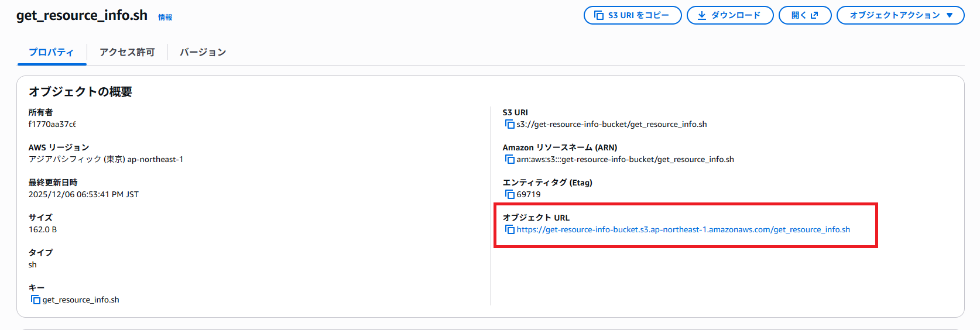Viewport: 980px width, 330px height.
Task: Open the バージョン tab
Action: tap(203, 52)
